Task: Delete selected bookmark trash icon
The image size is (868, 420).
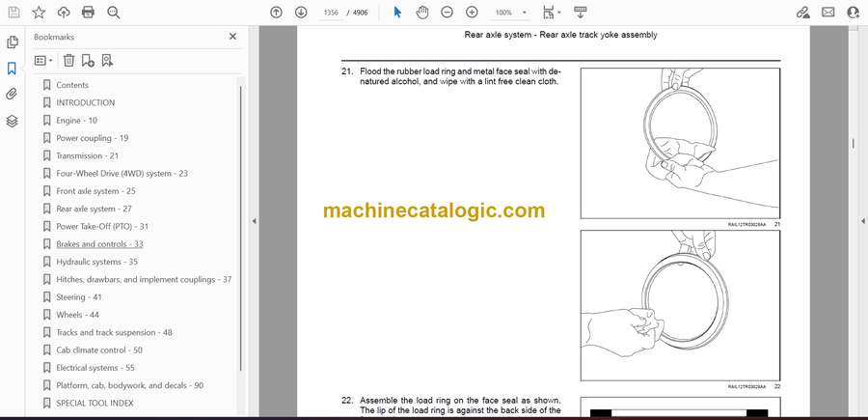Action: [69, 60]
